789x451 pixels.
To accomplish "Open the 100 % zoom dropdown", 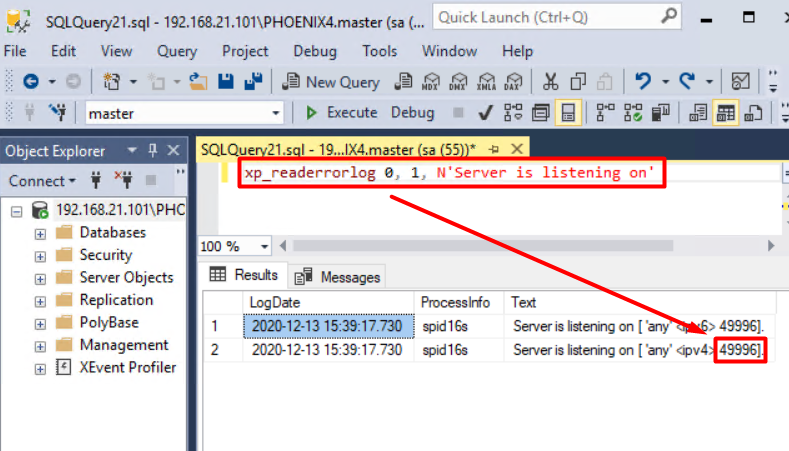I will click(264, 246).
